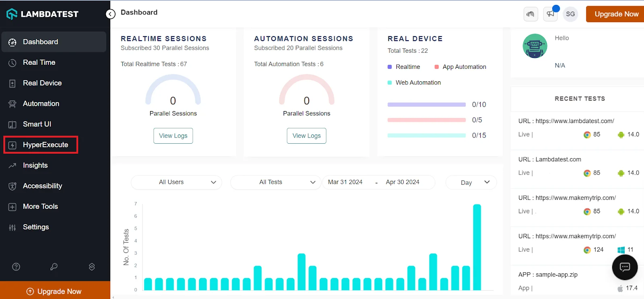
Task: Click the RECENT TESTS heading
Action: pos(580,99)
